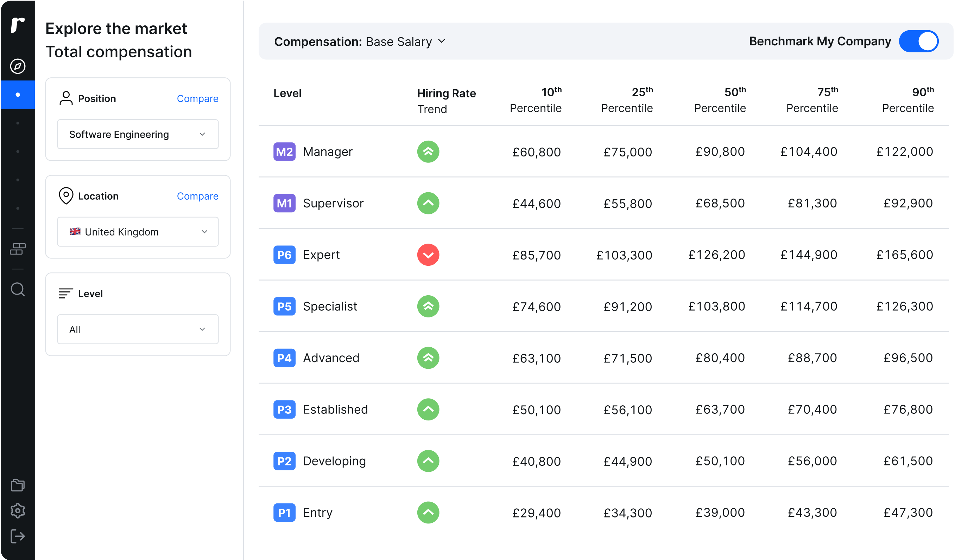Click the P1 Entry level badge icon
This screenshot has width=968, height=560.
284,512
